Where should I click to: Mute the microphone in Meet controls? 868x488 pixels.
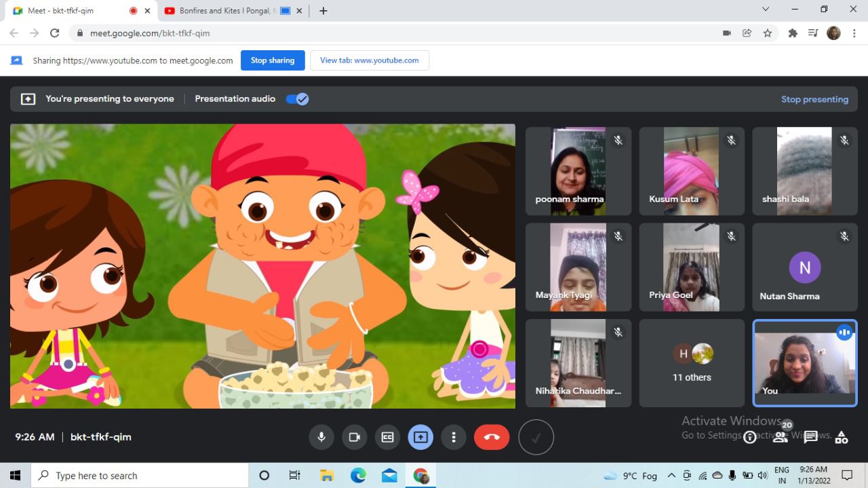tap(321, 437)
